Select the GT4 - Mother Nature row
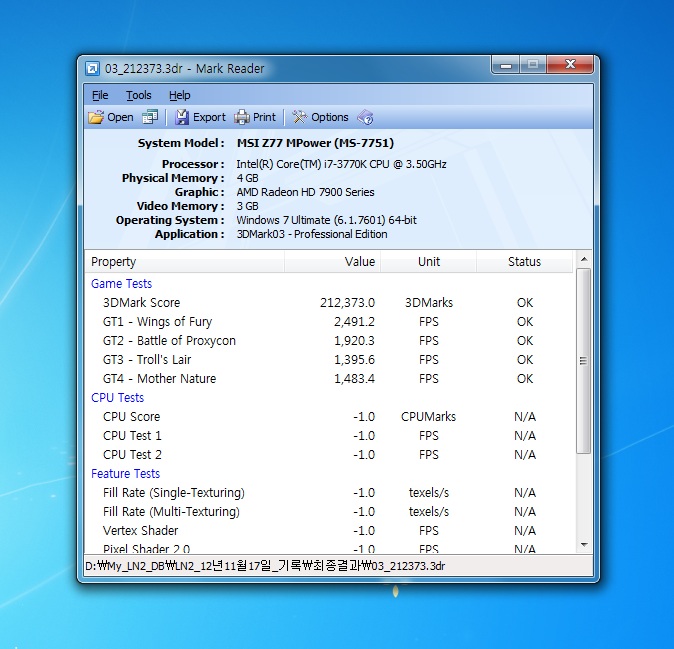The height and width of the screenshot is (649, 674). tap(329, 379)
